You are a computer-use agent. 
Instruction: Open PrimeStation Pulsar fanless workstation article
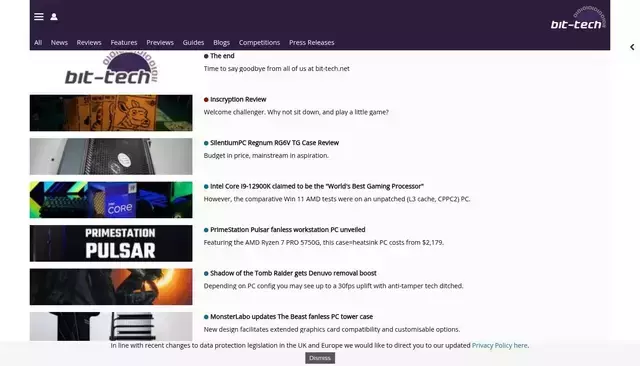[288, 230]
